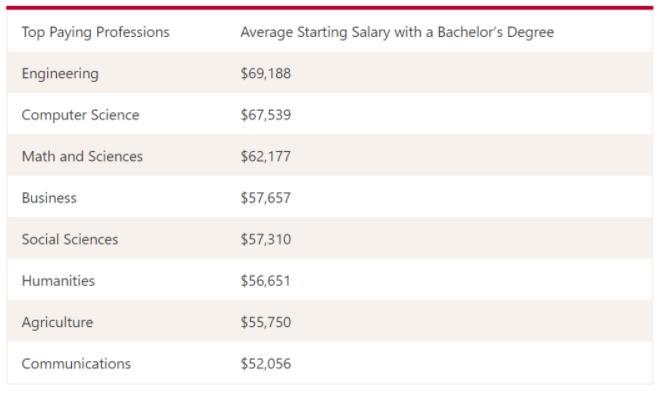Select the Humanities row label

pos(58,281)
